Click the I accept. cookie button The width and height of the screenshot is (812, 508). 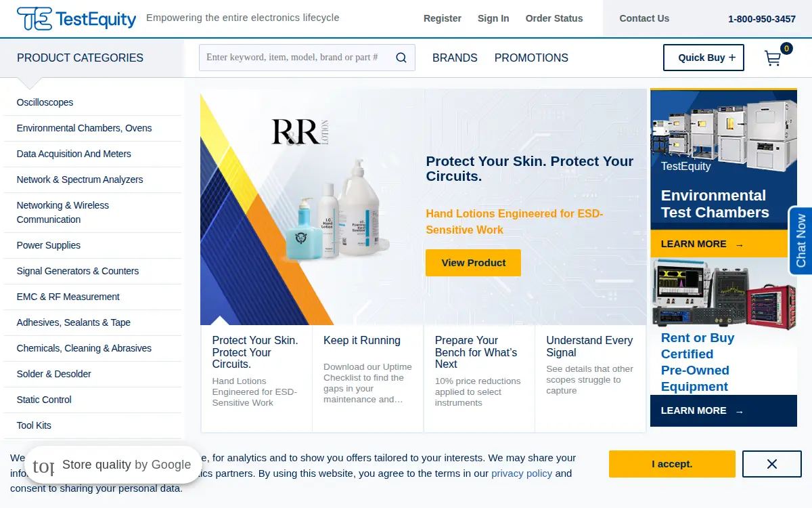tap(672, 464)
